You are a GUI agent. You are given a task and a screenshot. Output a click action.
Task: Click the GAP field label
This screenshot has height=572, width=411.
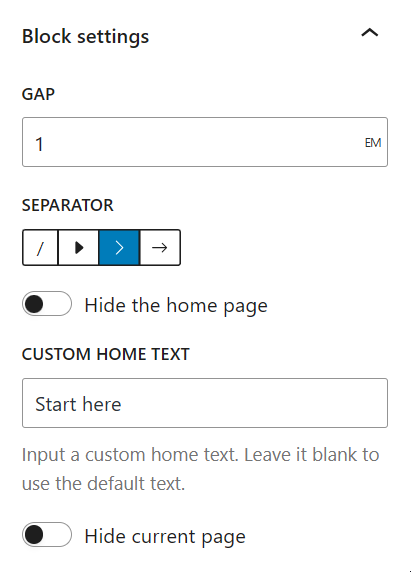[x=38, y=94]
